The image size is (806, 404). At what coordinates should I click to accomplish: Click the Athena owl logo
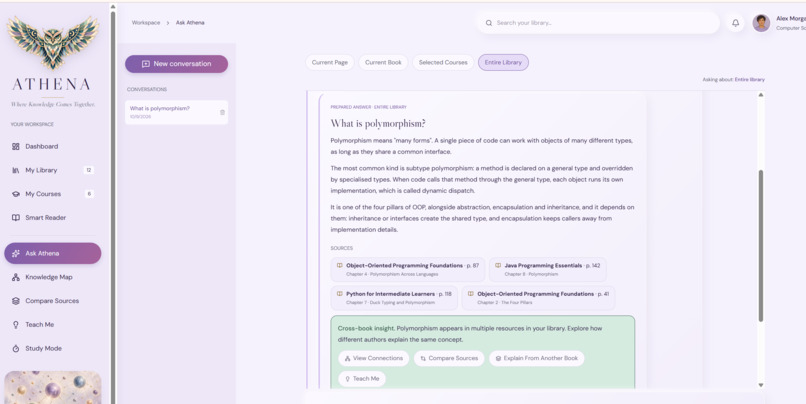52,42
